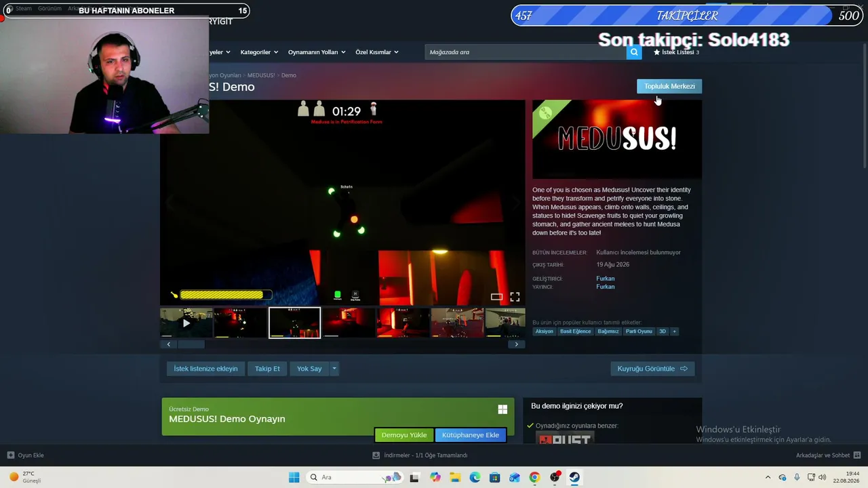The image size is (868, 488).
Task: Open İndirmeler downloads status
Action: tap(420, 455)
